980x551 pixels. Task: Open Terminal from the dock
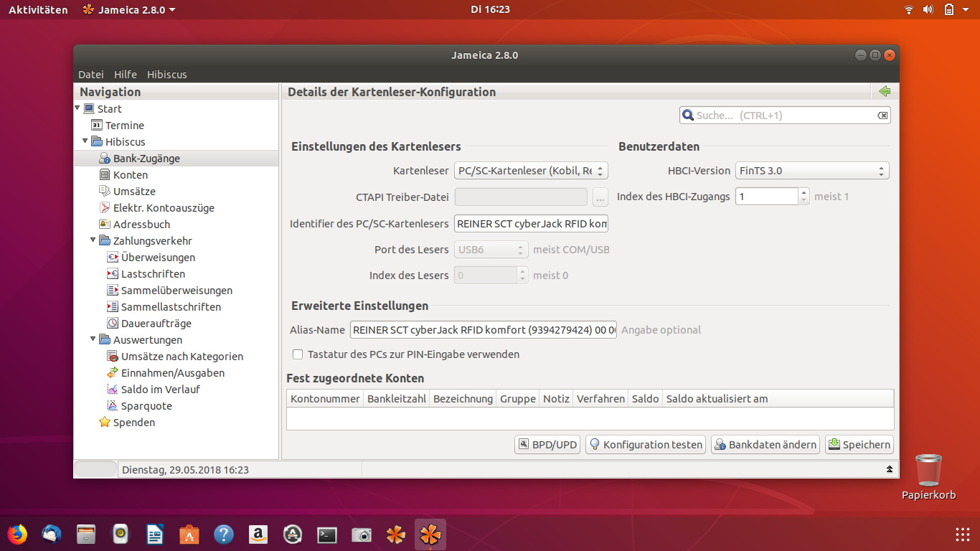(x=327, y=534)
